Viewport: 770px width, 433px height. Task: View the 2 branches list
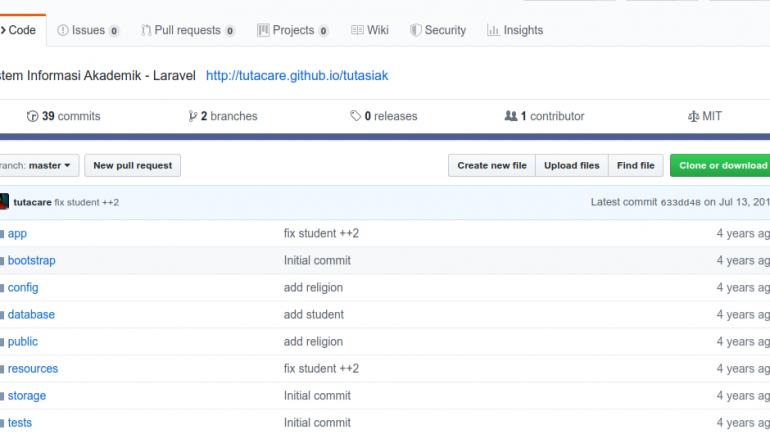(223, 116)
